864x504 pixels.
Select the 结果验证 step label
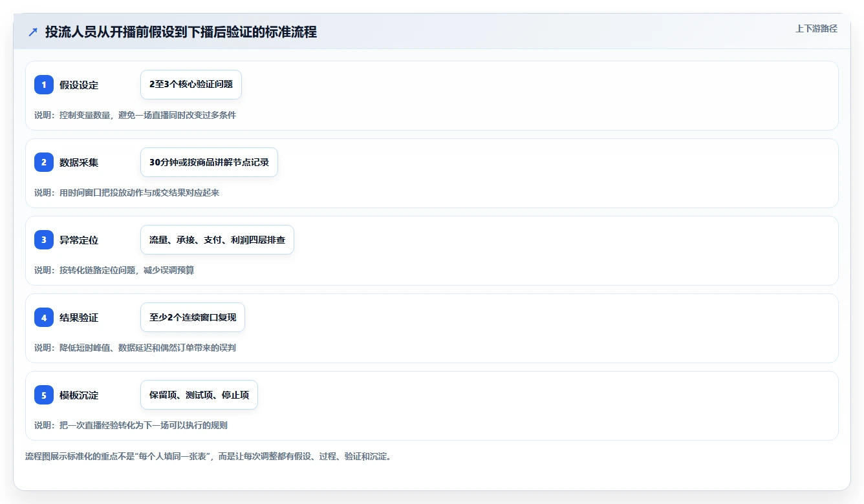click(79, 317)
